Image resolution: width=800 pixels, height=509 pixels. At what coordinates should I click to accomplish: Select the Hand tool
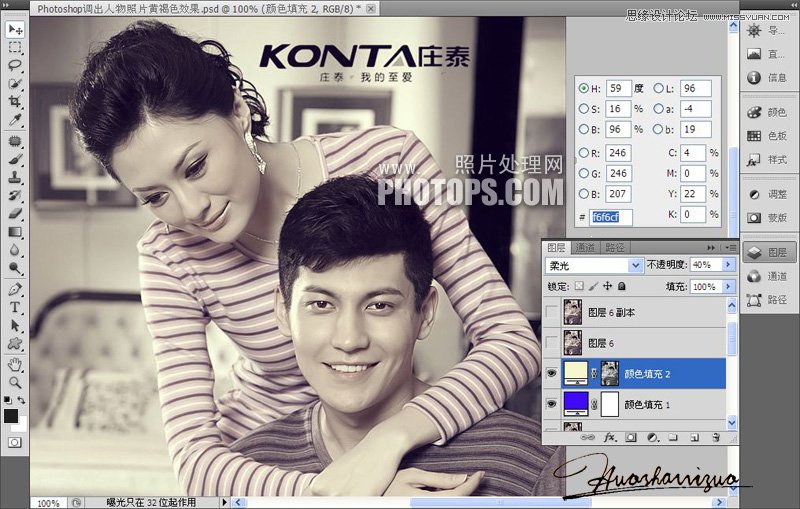coord(15,364)
